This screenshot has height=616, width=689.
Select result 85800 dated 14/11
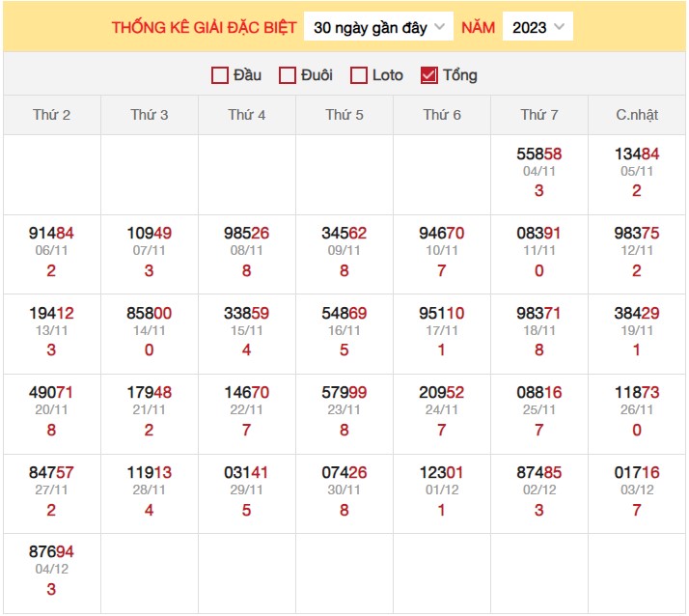click(x=150, y=314)
